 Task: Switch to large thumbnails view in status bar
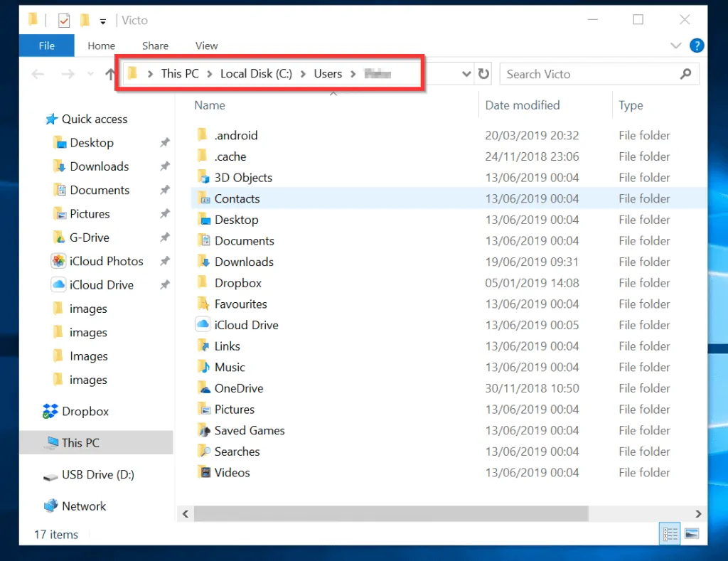(x=690, y=533)
